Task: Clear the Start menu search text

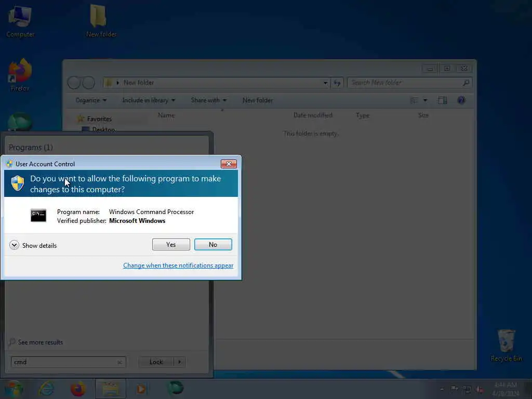Action: (x=119, y=362)
